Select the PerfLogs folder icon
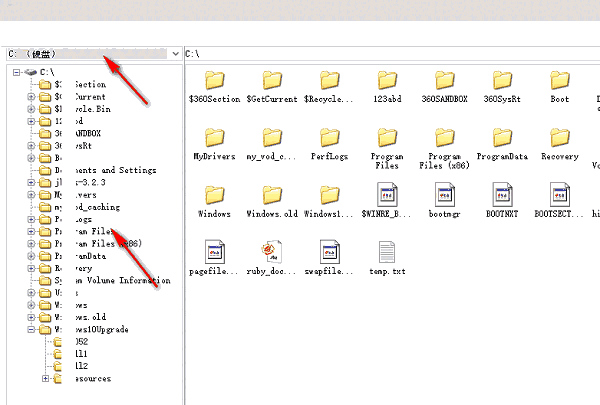600x405 pixels. [x=329, y=137]
